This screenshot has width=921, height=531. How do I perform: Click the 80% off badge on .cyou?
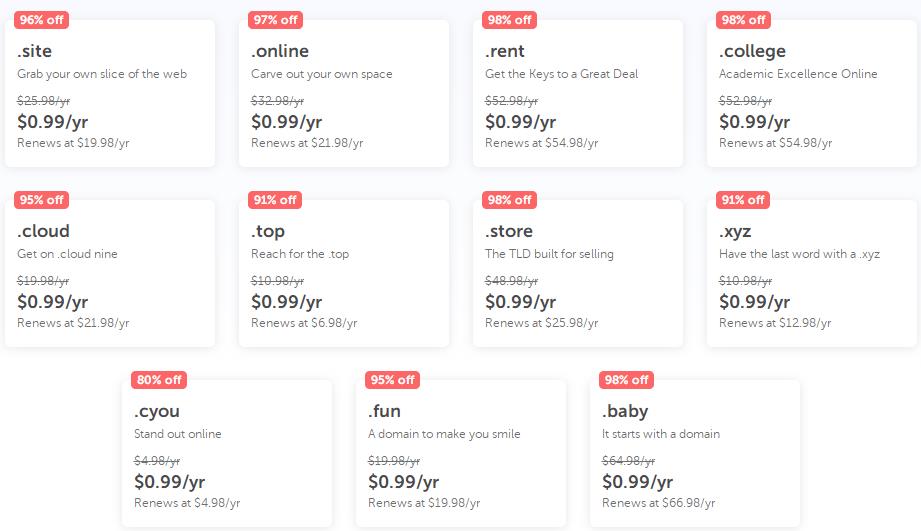158,379
